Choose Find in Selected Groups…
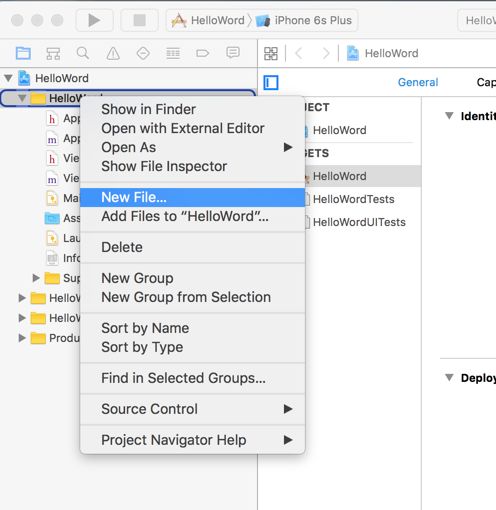This screenshot has width=496, height=510. [x=192, y=378]
